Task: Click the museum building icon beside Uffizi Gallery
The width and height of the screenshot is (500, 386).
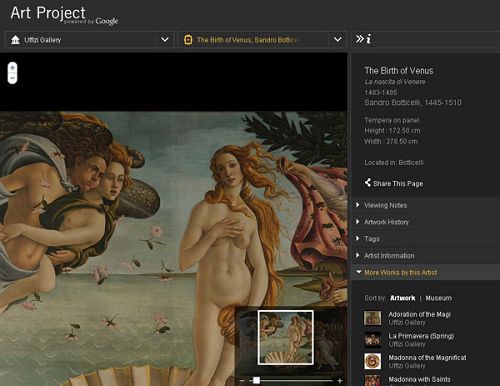Action: tap(15, 40)
